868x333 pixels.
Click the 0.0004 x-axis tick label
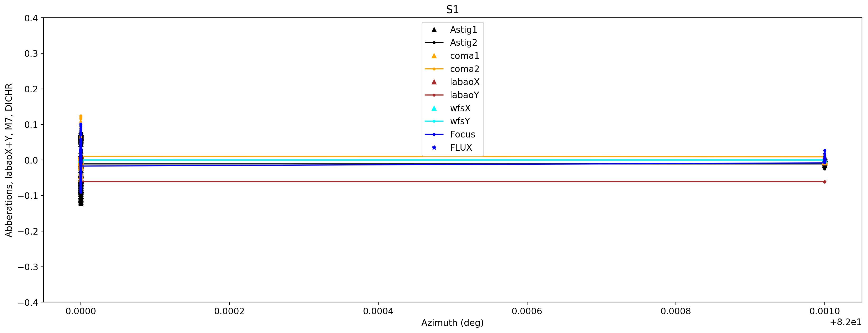click(378, 311)
